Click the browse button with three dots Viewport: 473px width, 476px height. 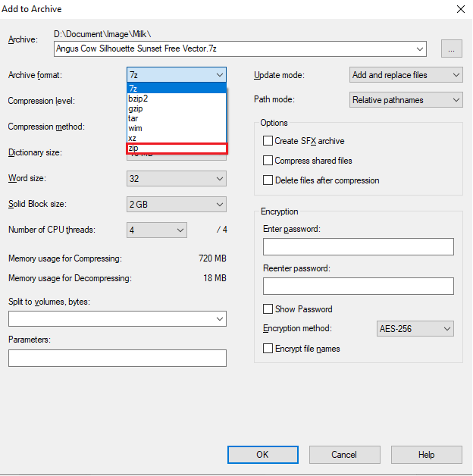coord(452,49)
